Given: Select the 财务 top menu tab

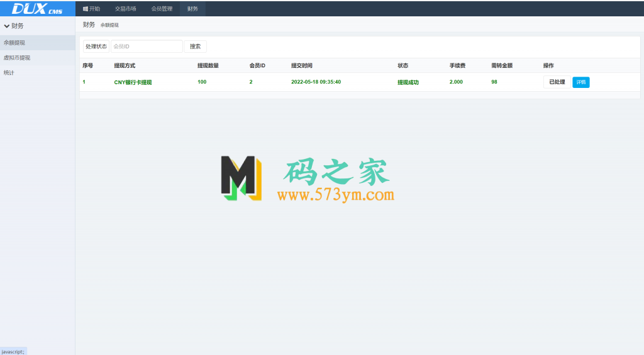Looking at the screenshot, I should click(192, 9).
